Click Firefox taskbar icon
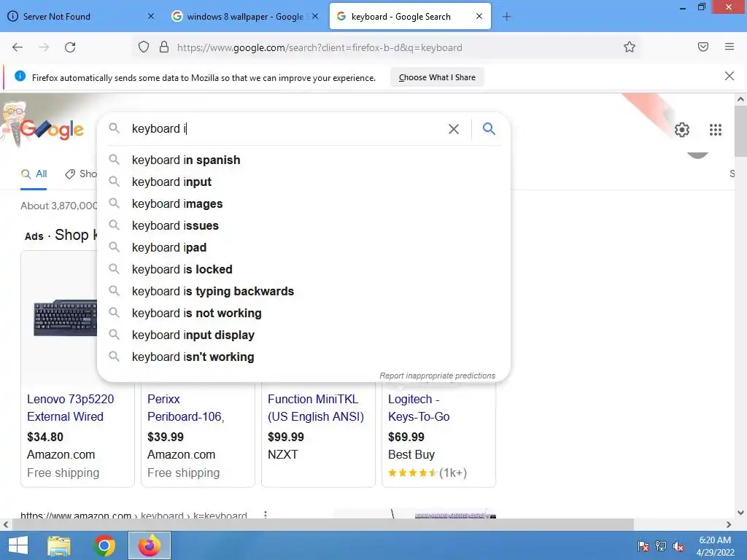The height and width of the screenshot is (560, 747). (x=149, y=545)
